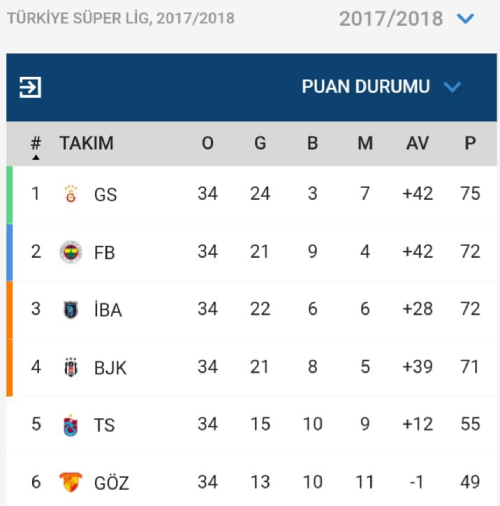Click the export arrow icon in header
The image size is (500, 506).
[30, 87]
